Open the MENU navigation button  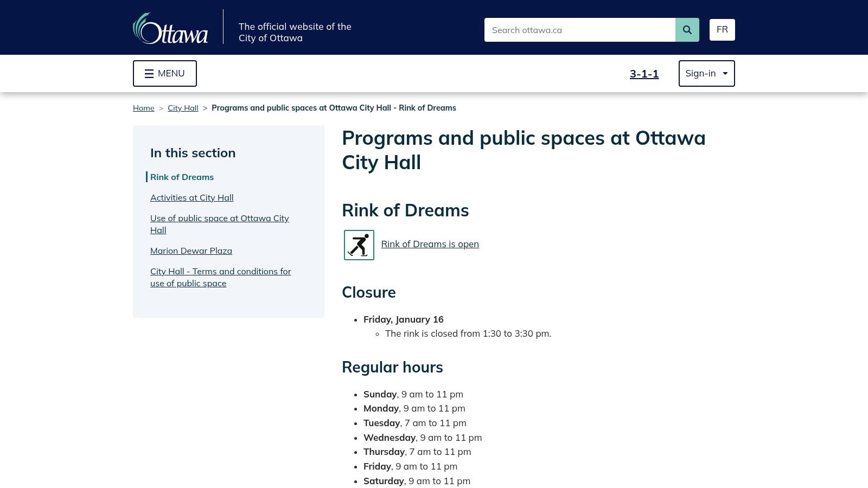click(165, 73)
